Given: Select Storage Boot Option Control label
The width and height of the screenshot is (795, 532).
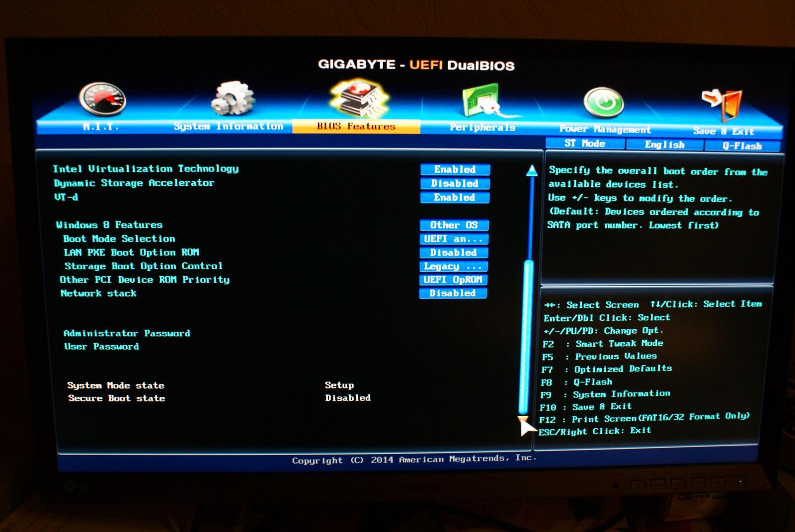Looking at the screenshot, I should tap(144, 266).
